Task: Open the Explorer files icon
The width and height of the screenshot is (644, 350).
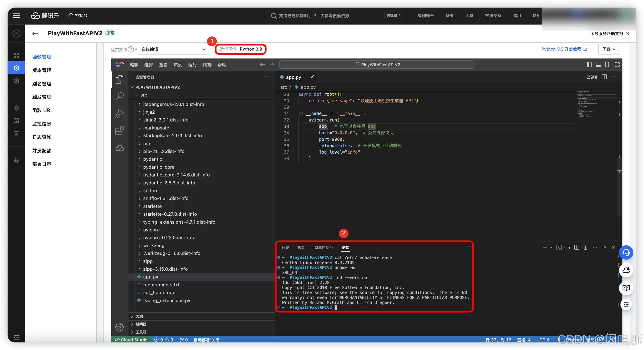Action: [x=120, y=79]
